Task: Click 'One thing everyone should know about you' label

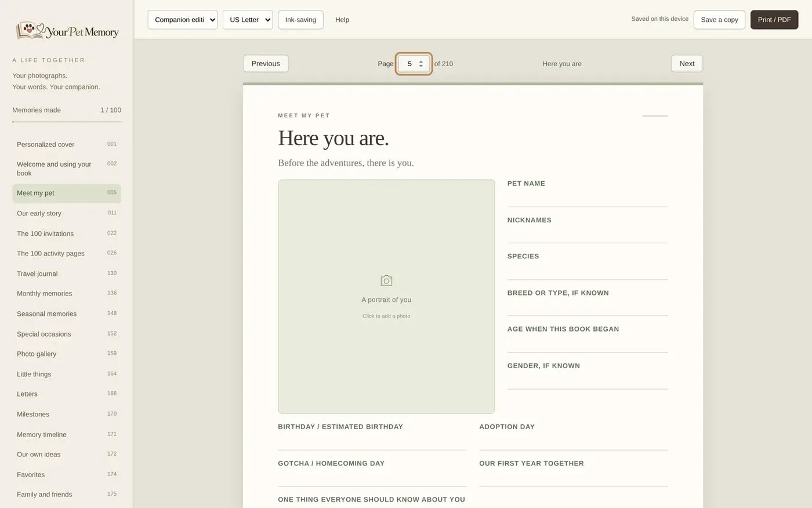Action: click(371, 499)
